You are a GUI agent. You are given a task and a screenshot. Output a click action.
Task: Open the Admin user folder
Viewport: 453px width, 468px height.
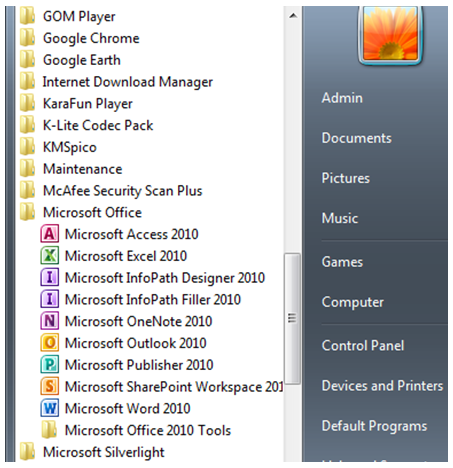pos(342,98)
